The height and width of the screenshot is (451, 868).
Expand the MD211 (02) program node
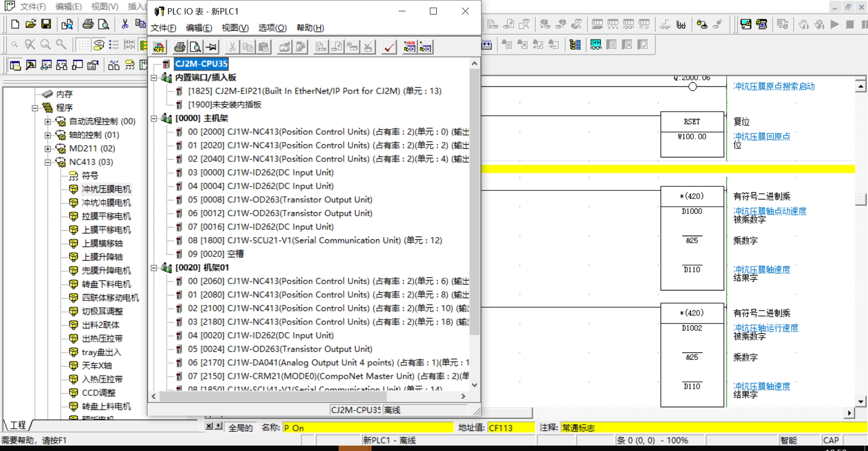47,149
